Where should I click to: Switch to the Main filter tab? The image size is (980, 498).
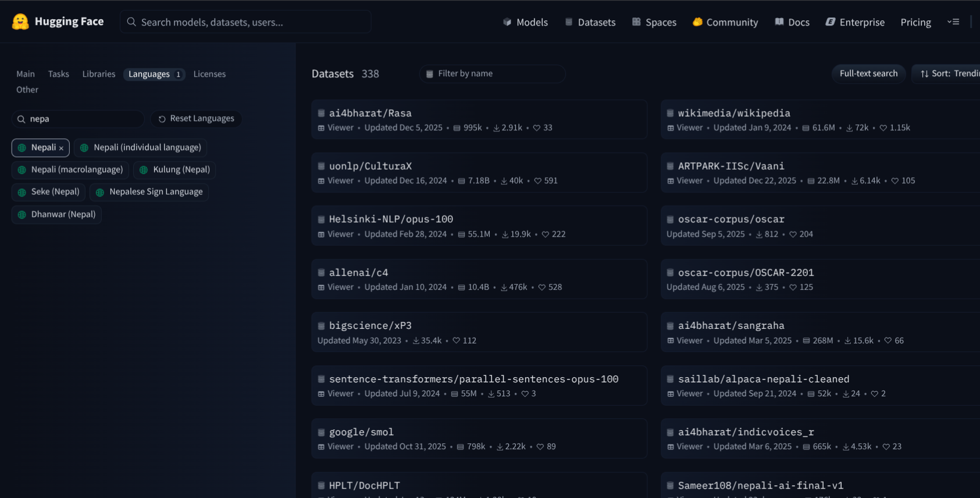pos(26,74)
